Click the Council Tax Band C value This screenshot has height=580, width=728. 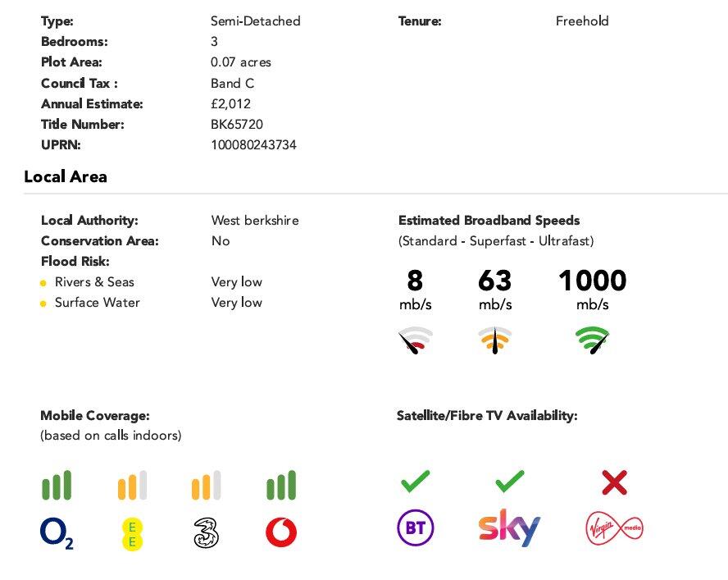[232, 83]
